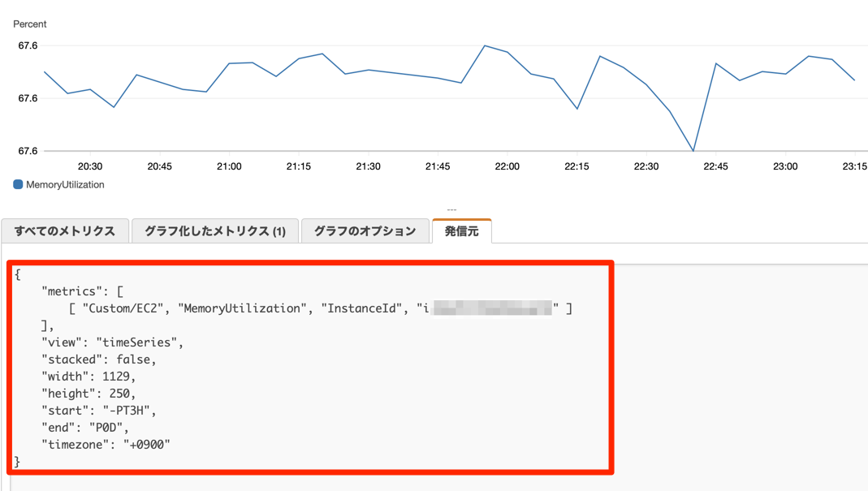Click the "stacked": false line
868x491 pixels.
(x=98, y=360)
